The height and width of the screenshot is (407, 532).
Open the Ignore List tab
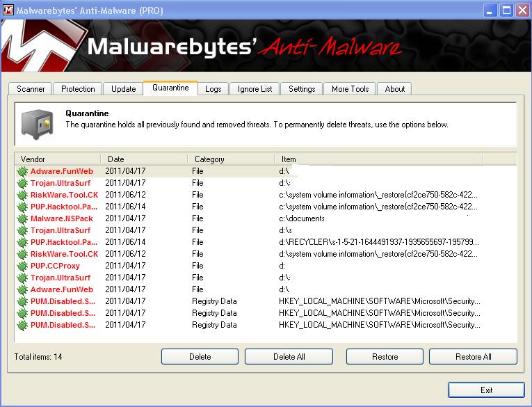[x=255, y=89]
